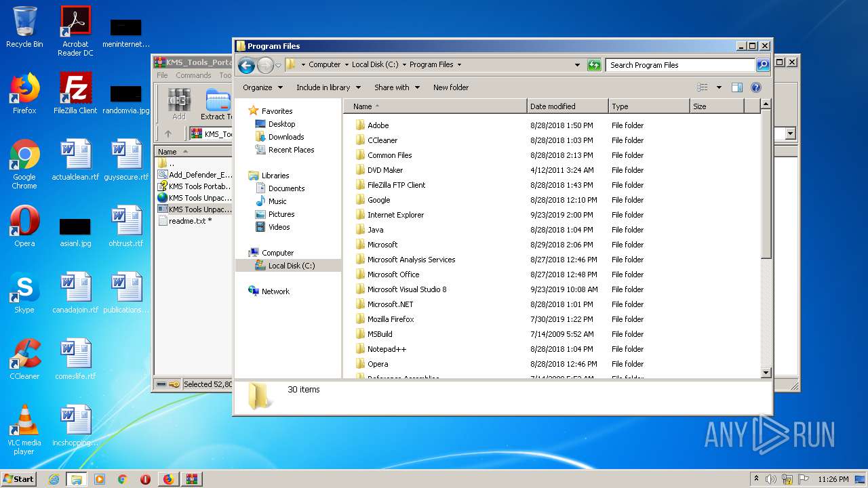Expand Program Files breadcrumb arrow
The height and width of the screenshot is (488, 868).
(x=459, y=65)
